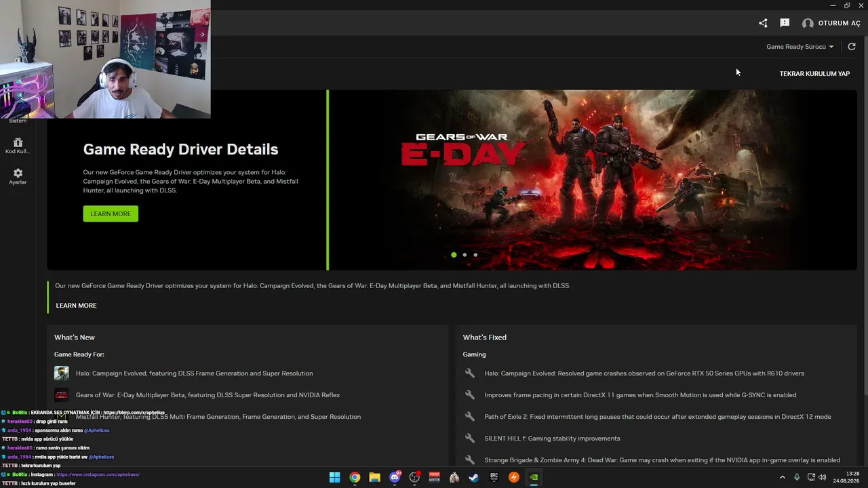Open the network icon in system tray
Screen dimensions: 868x488
(x=811, y=477)
